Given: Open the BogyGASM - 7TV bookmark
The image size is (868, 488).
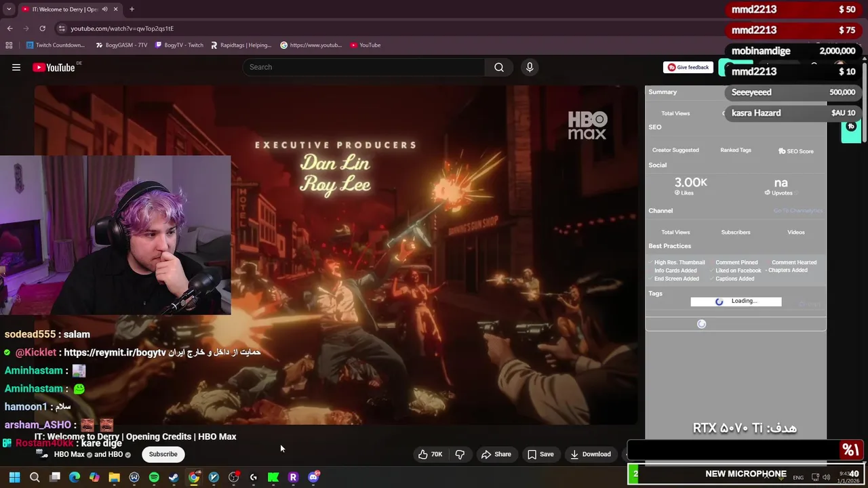Looking at the screenshot, I should pyautogui.click(x=121, y=45).
